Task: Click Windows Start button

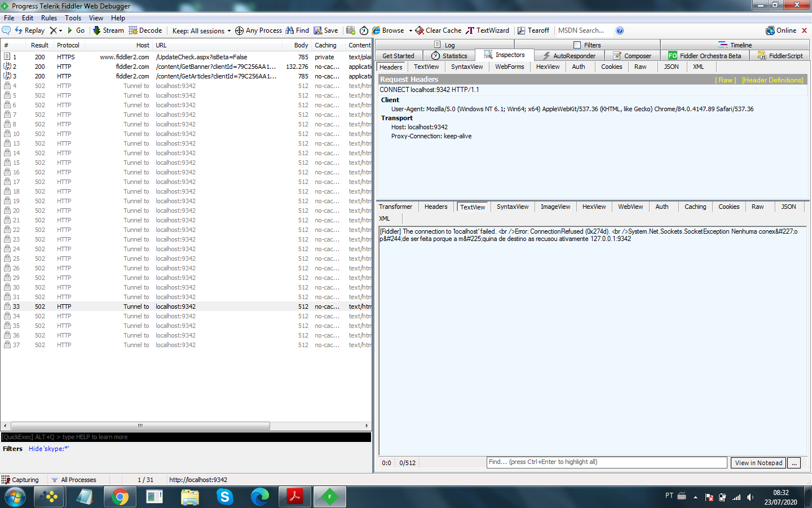Action: 15,497
